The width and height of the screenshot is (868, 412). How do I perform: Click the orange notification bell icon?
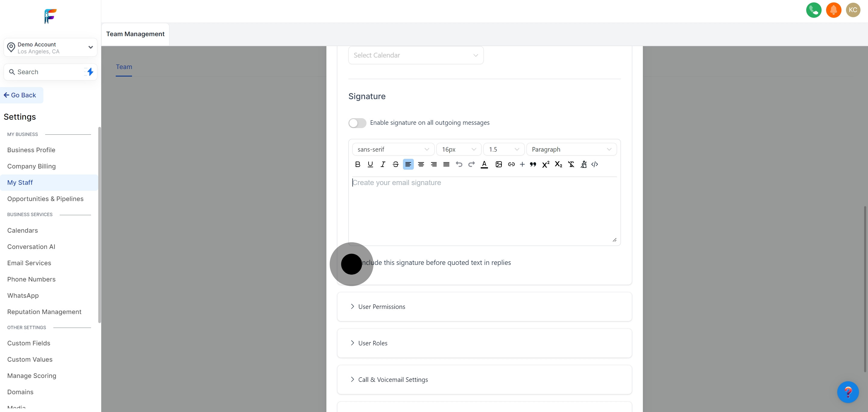coord(833,10)
